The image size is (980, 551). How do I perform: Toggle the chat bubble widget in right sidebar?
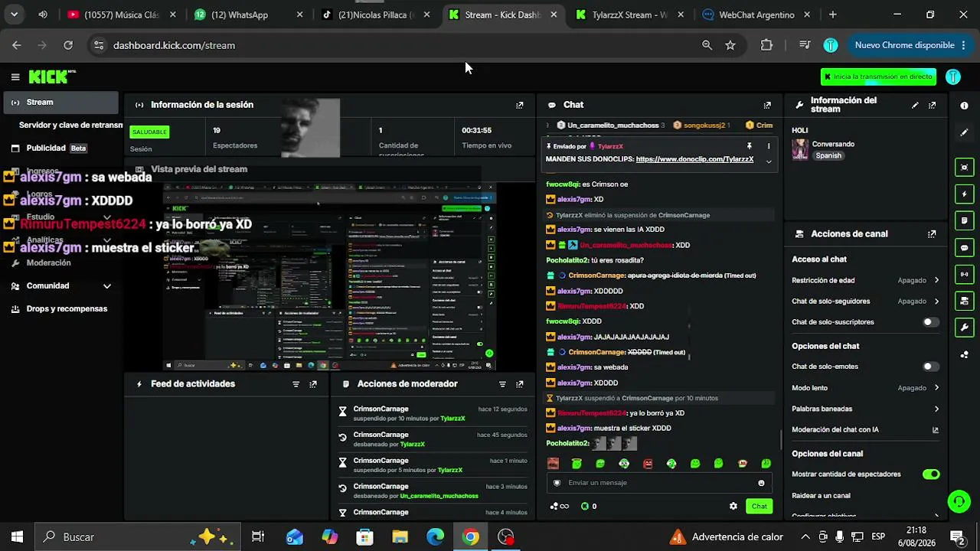coord(964,248)
